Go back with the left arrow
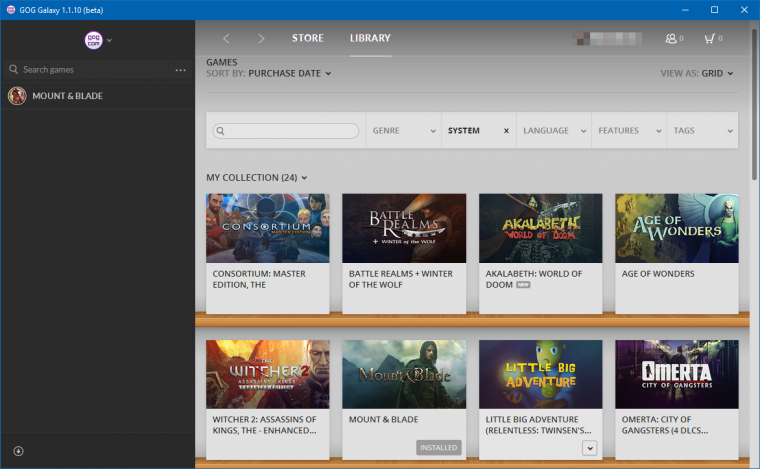760x469 pixels. (226, 38)
